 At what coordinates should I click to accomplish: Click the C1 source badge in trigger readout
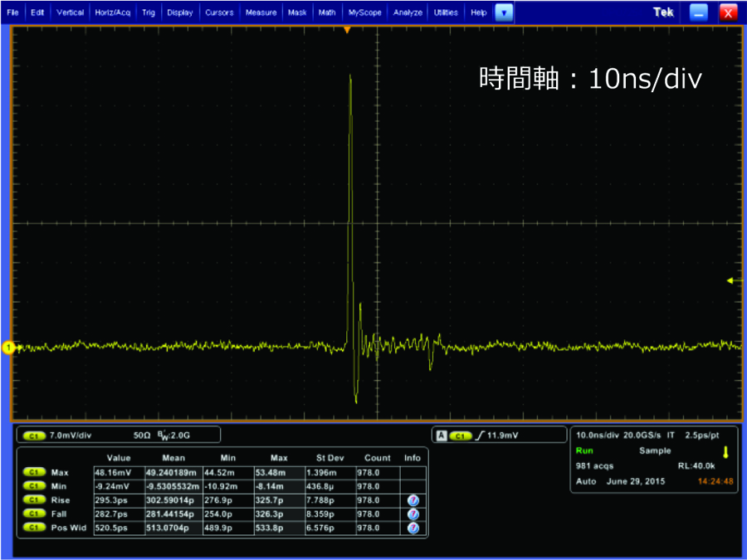460,436
